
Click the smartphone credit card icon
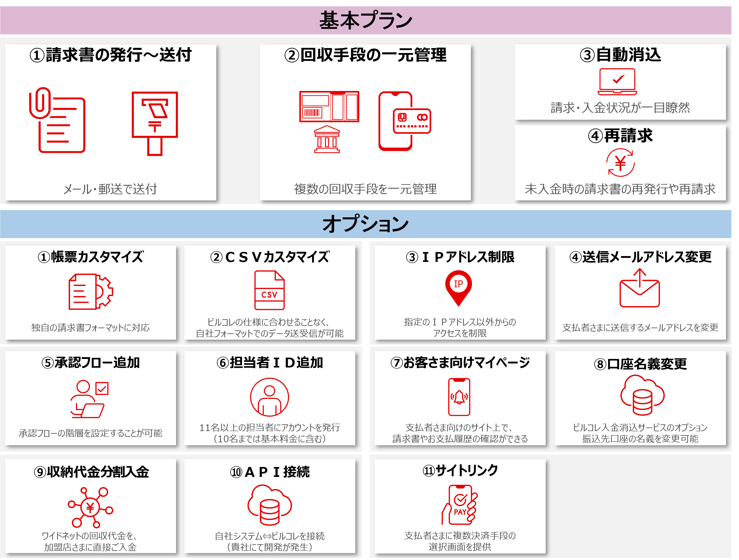pyautogui.click(x=404, y=121)
